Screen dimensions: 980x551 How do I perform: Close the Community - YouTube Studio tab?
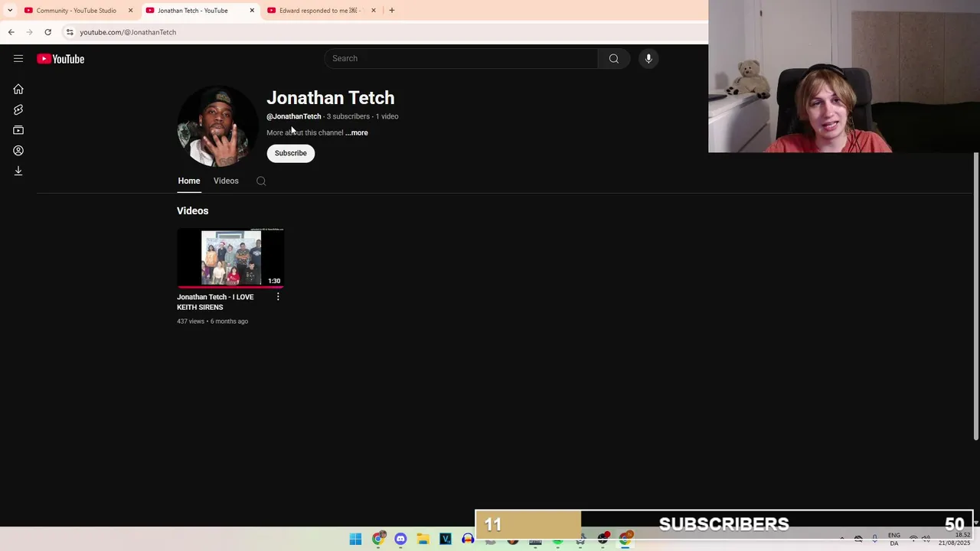pyautogui.click(x=131, y=11)
